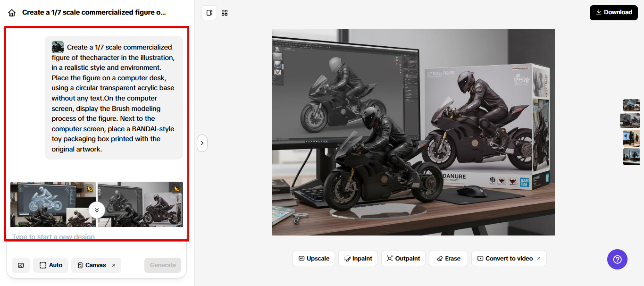Open the image upload icon in prompt bar
Screen dimensions: 644x286
click(x=21, y=265)
